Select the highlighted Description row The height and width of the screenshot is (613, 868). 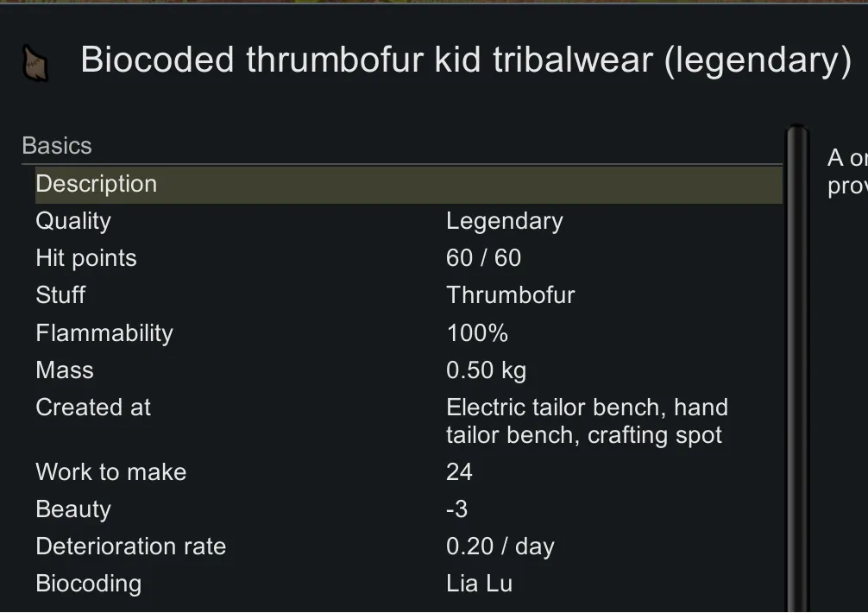point(408,184)
